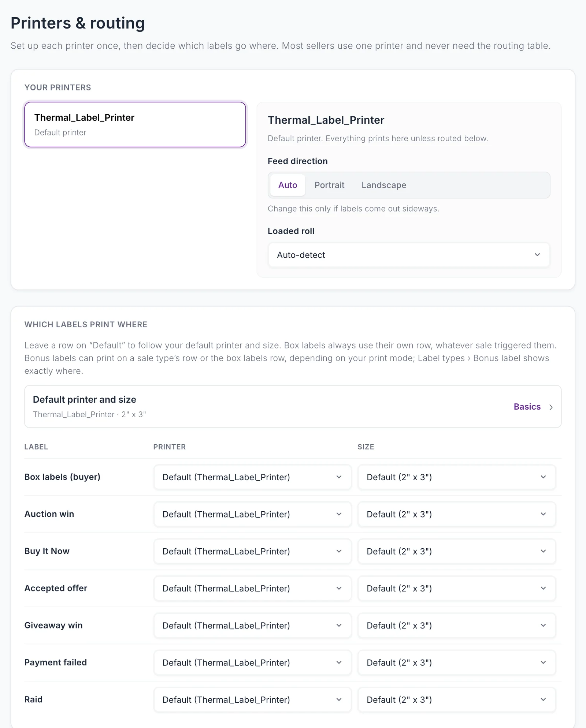Select the Thermal_Label_Printer card in Your Printers
The width and height of the screenshot is (586, 728).
pos(135,124)
